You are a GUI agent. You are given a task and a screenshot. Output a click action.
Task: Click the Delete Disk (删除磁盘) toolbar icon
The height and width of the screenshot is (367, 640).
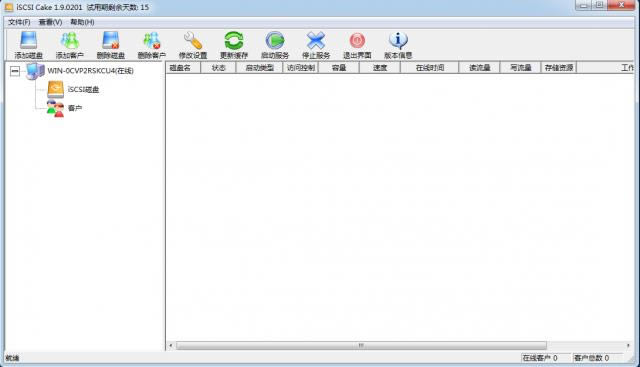(x=111, y=40)
